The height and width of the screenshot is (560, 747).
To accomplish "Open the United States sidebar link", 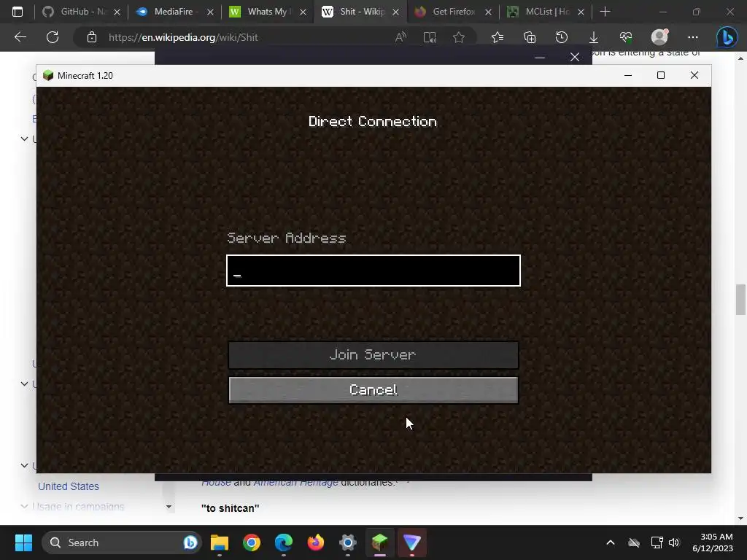I will coord(69,486).
